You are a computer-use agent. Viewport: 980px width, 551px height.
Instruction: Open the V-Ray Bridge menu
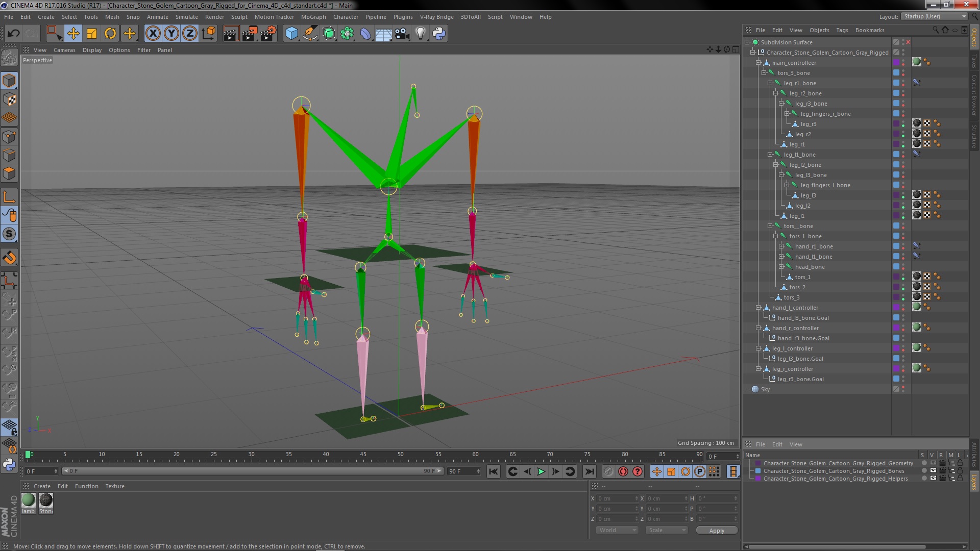[x=436, y=17]
